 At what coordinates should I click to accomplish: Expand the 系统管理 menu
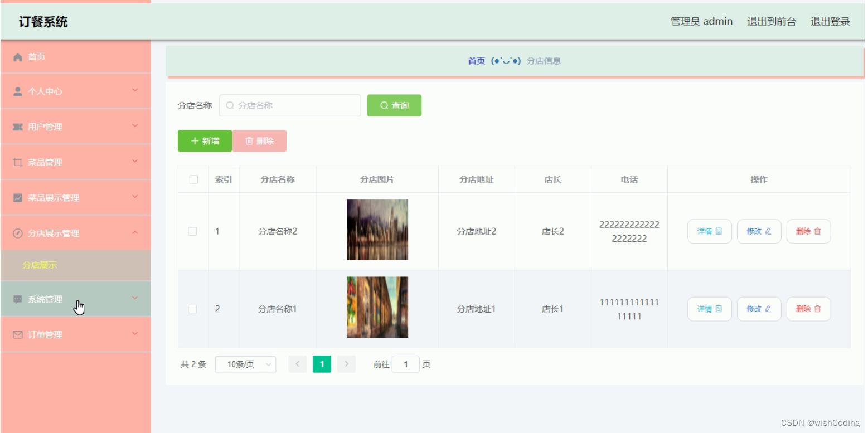(x=76, y=299)
